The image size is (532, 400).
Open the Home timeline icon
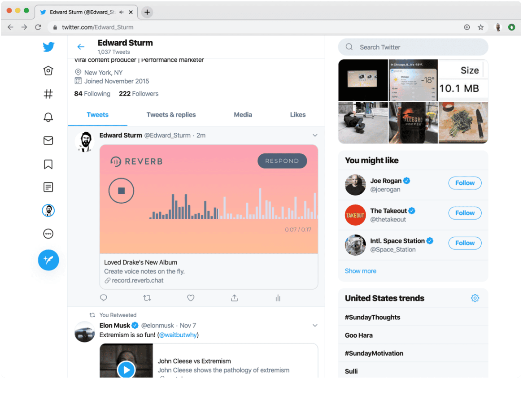[48, 70]
